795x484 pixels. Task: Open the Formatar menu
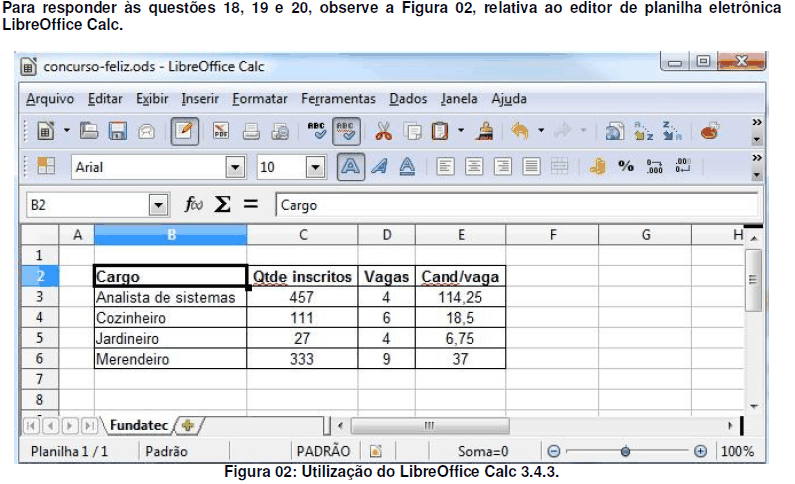point(260,99)
